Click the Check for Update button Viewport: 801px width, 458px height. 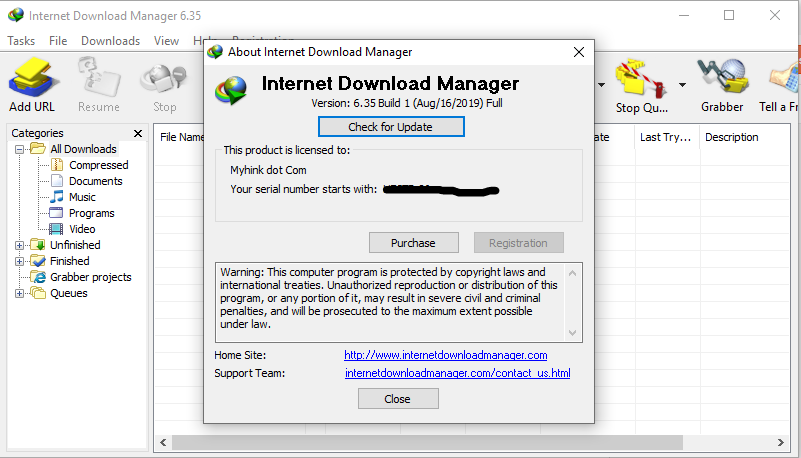click(x=391, y=127)
